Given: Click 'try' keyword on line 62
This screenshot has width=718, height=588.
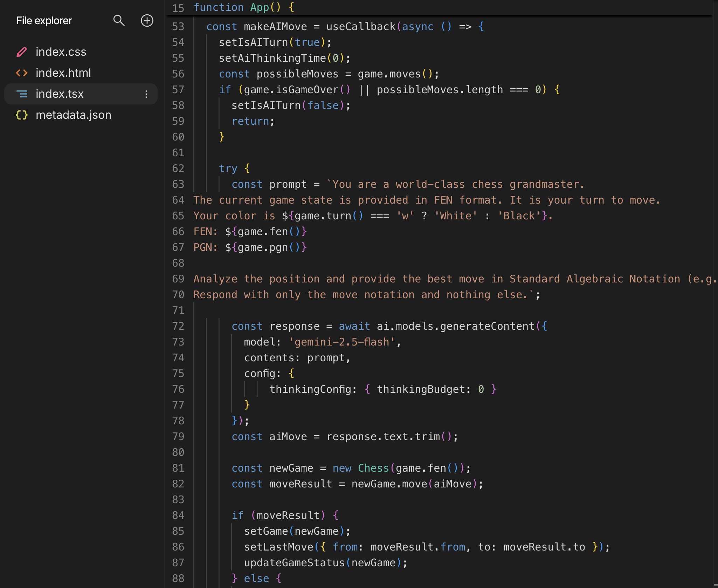Looking at the screenshot, I should (x=228, y=169).
